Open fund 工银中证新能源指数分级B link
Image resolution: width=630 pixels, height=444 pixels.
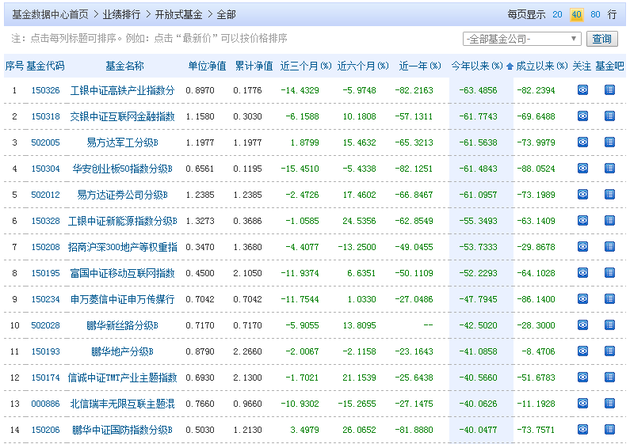click(122, 221)
